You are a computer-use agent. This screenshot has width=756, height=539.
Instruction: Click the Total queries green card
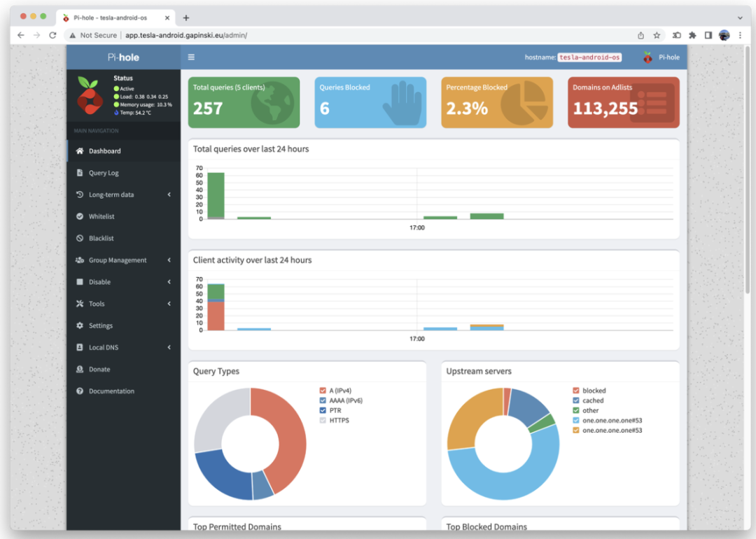point(244,102)
